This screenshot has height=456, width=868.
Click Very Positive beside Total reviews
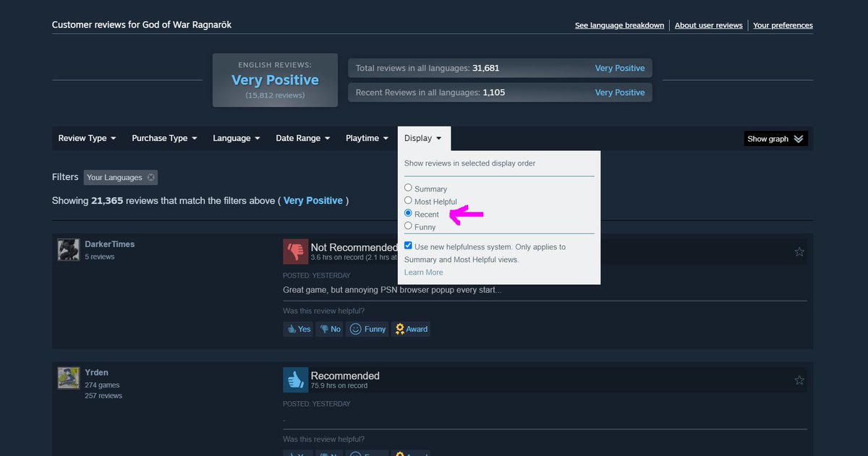pyautogui.click(x=620, y=68)
